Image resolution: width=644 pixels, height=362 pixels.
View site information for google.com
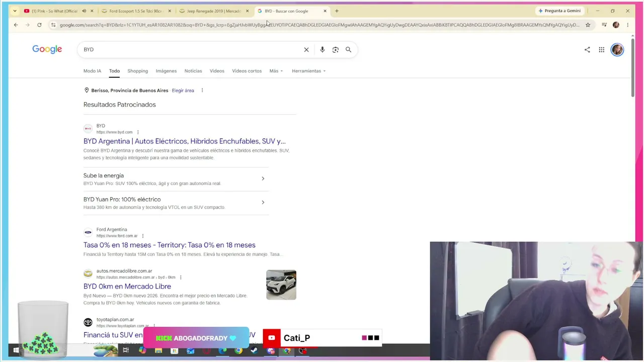[53, 25]
